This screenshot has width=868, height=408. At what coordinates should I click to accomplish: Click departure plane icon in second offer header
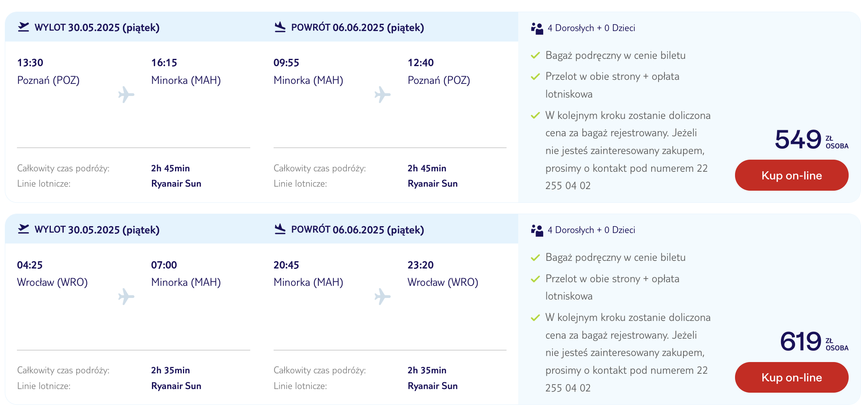pos(24,229)
